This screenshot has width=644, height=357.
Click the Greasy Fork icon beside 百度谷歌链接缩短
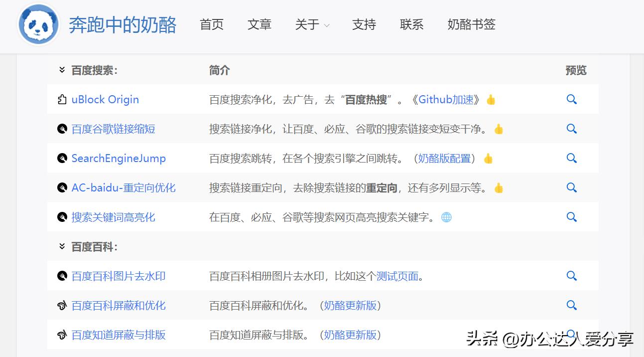click(x=61, y=129)
